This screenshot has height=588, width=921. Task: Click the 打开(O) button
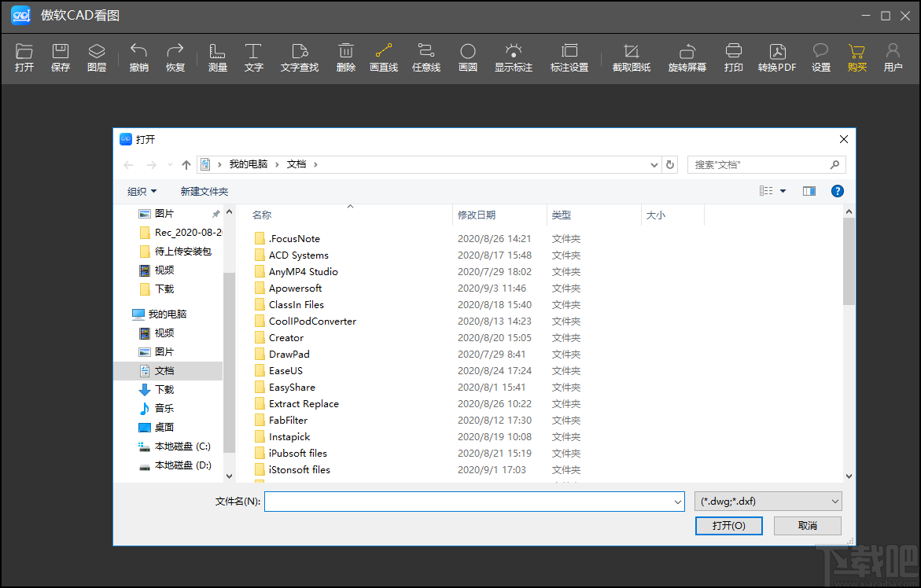[728, 525]
